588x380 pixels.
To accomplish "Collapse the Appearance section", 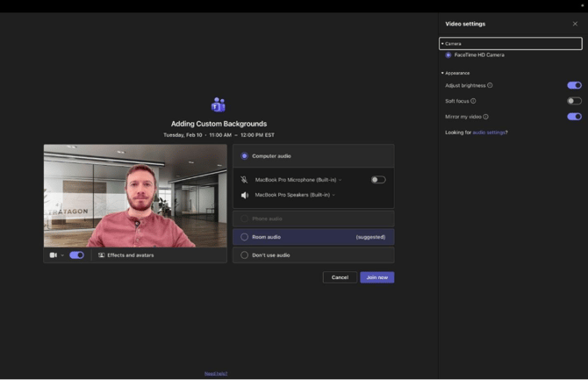I will 455,73.
